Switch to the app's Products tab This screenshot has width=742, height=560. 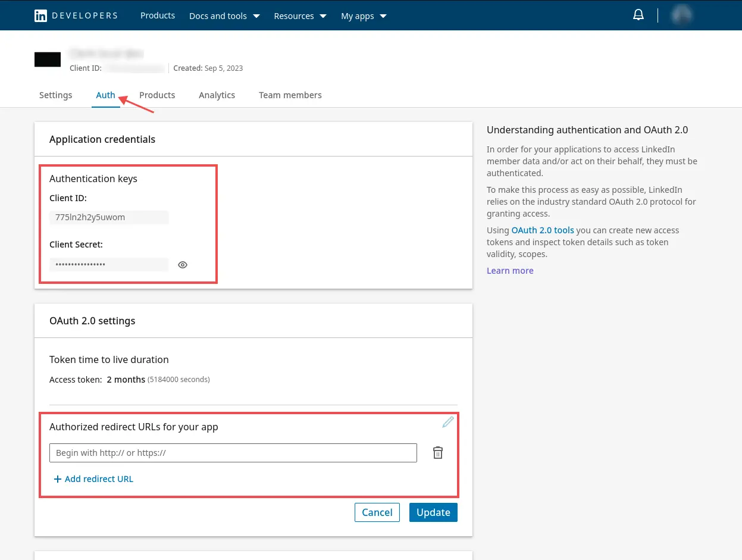(x=157, y=95)
